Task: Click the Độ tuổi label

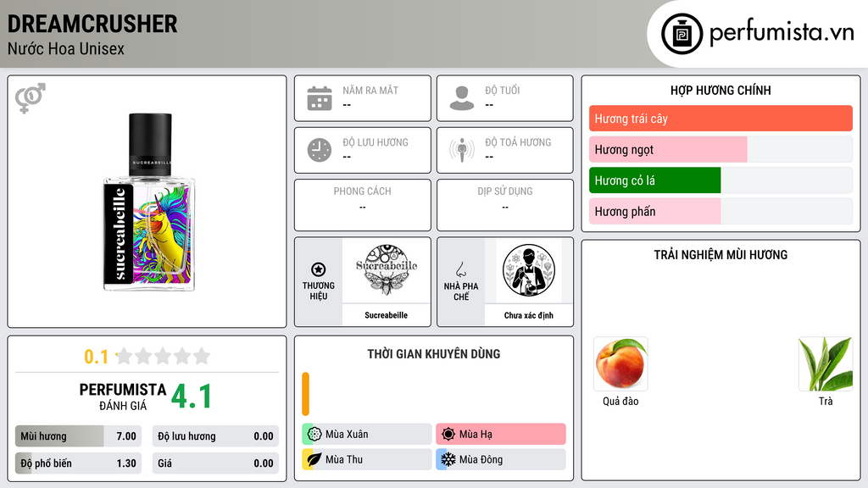Action: 503,90
